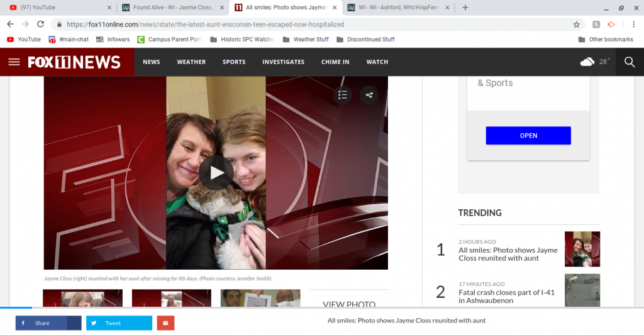
Task: Play the Jayme Closs video
Action: (216, 173)
